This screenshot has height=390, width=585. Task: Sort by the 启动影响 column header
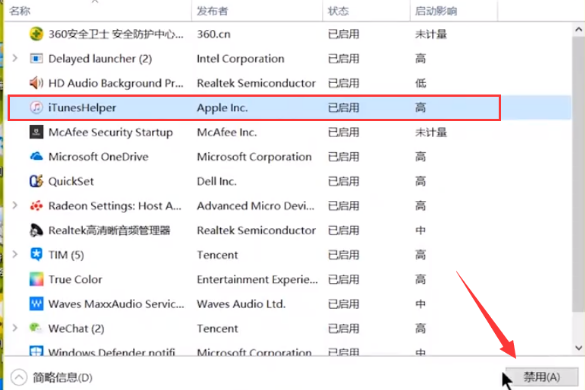(x=454, y=11)
